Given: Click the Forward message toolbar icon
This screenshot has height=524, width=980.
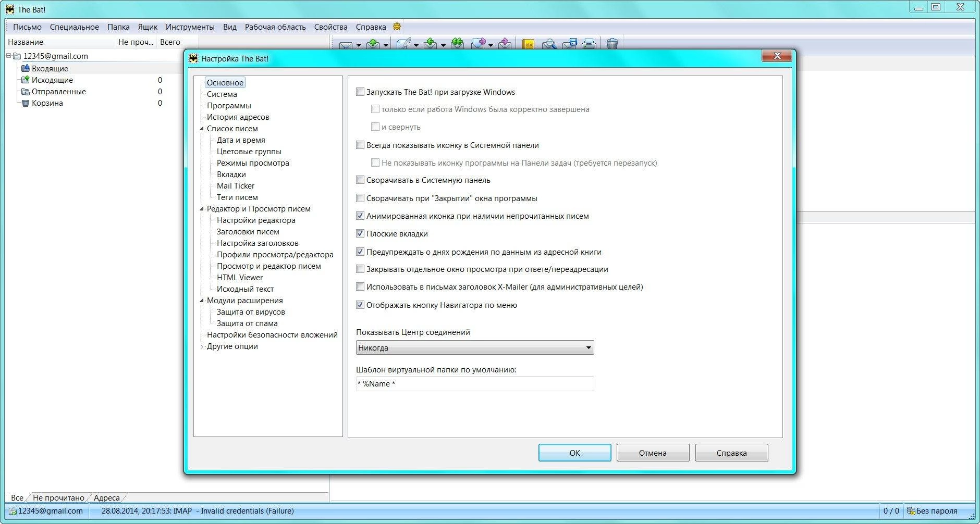Looking at the screenshot, I should coord(479,44).
